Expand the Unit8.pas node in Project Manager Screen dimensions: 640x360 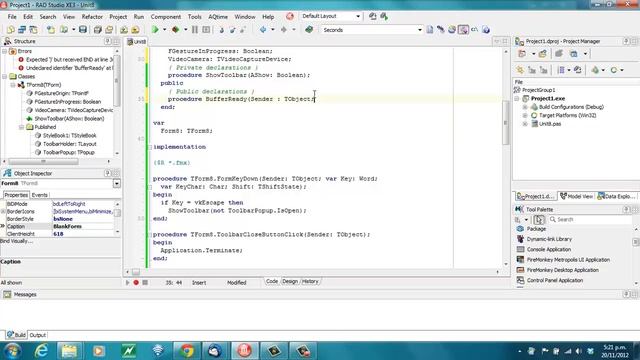pyautogui.click(x=525, y=124)
